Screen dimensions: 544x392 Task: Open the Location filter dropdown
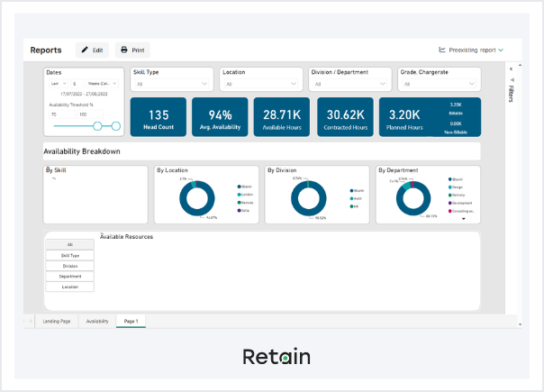coord(263,85)
